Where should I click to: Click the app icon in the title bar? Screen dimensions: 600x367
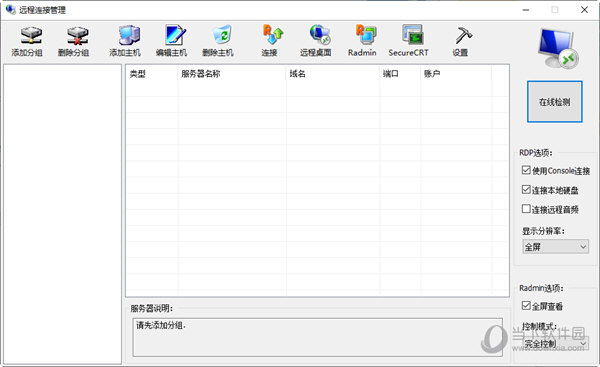(10, 10)
